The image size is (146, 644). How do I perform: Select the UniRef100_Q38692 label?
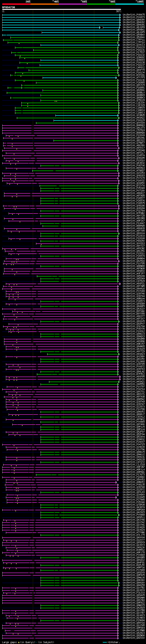click(134, 58)
